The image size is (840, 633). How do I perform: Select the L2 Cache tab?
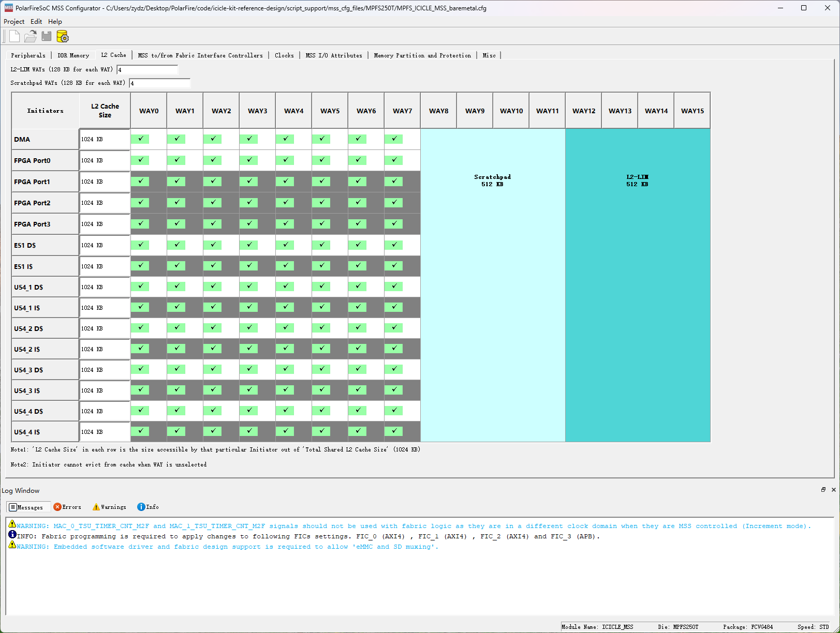(x=114, y=55)
